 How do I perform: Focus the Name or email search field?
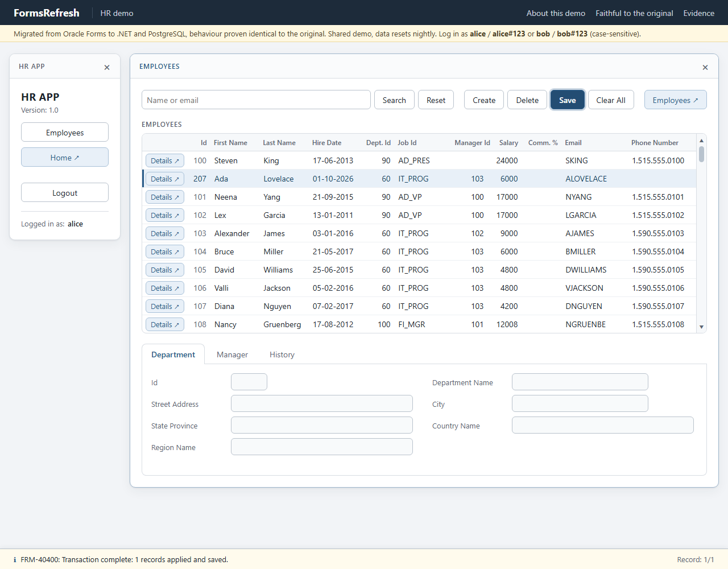(x=256, y=100)
